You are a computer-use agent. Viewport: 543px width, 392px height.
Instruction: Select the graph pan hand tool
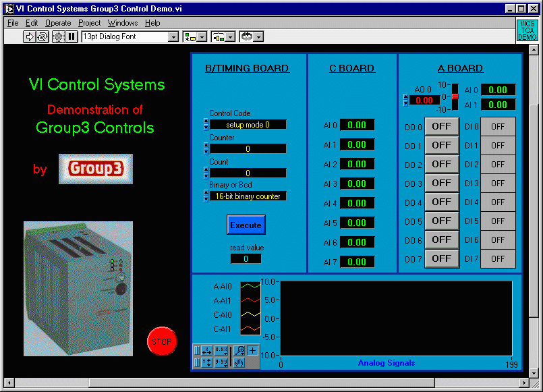(x=239, y=362)
